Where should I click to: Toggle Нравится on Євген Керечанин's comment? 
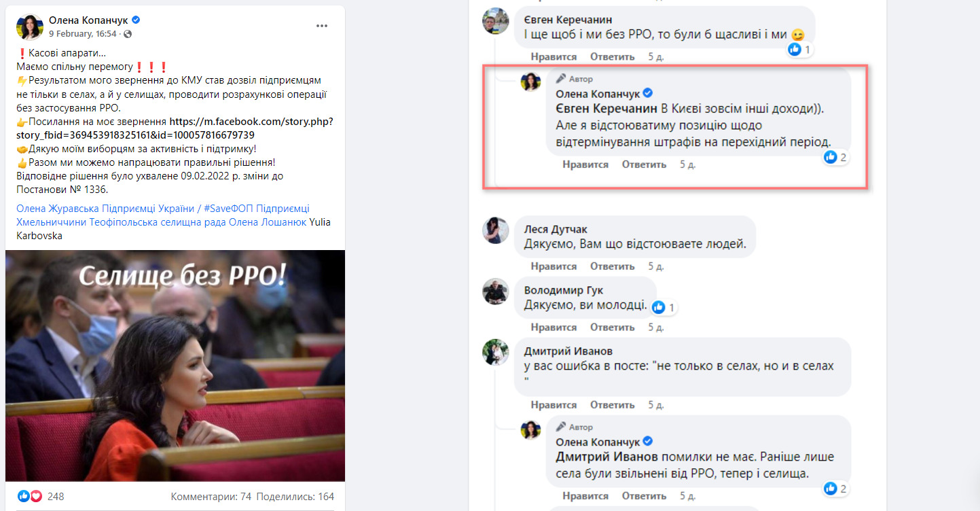point(553,56)
